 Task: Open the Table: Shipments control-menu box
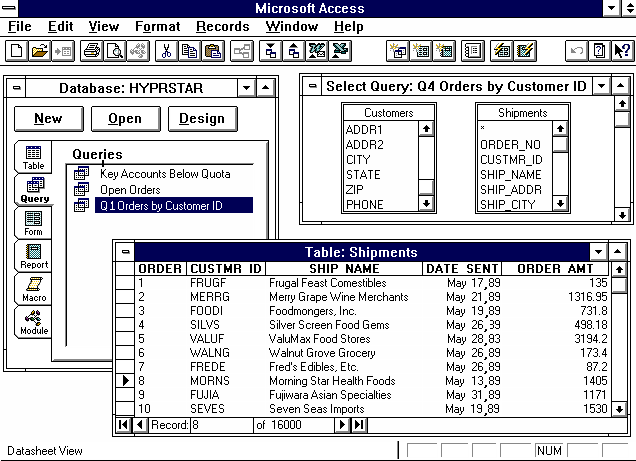tap(125, 252)
